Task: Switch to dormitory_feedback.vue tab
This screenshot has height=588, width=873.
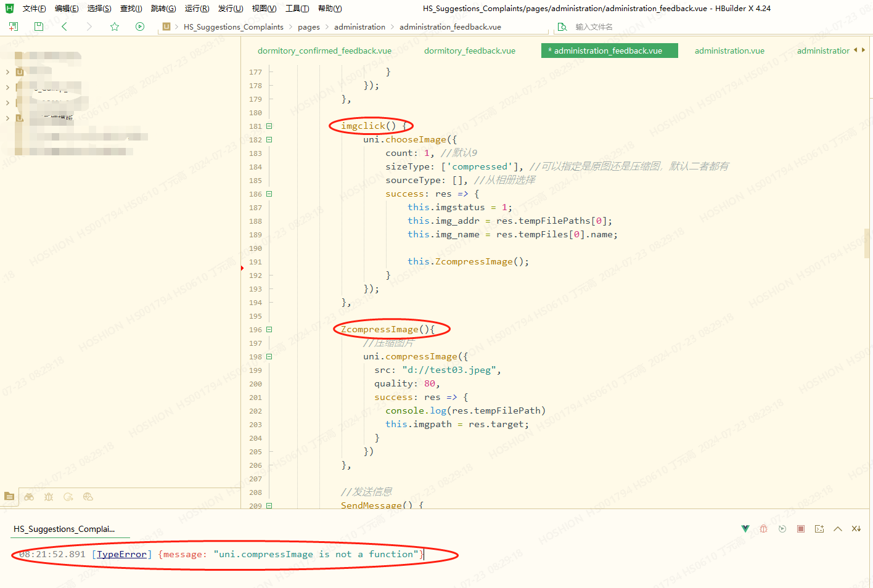Action: (470, 51)
